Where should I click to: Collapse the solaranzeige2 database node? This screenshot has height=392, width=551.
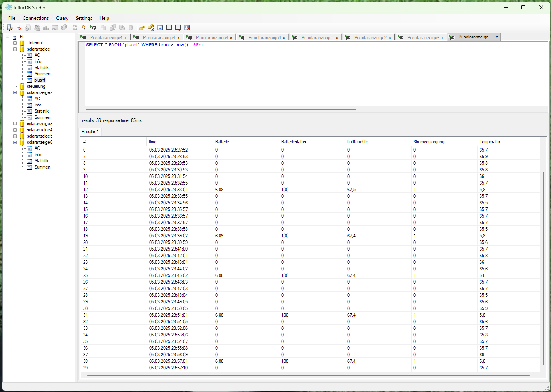coord(15,92)
